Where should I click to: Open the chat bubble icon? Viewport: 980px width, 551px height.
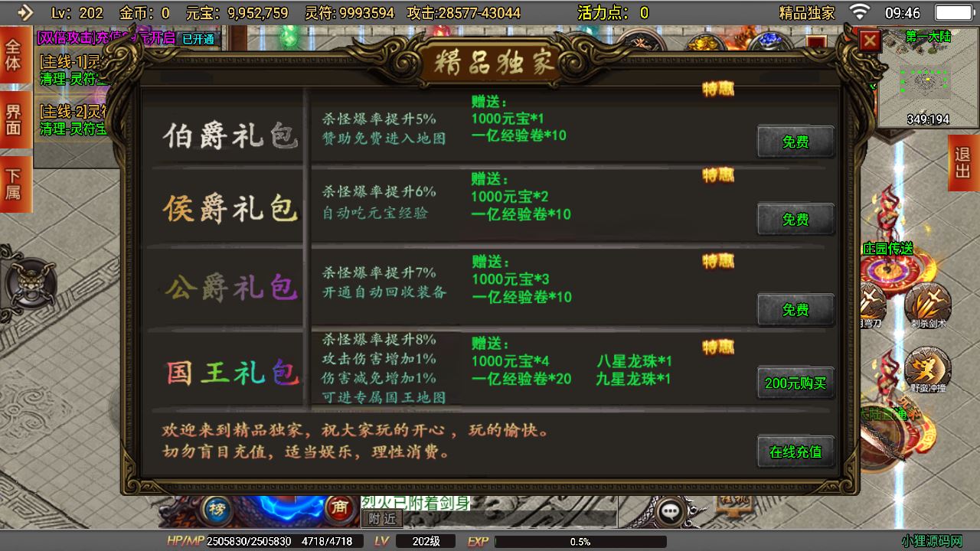click(671, 510)
